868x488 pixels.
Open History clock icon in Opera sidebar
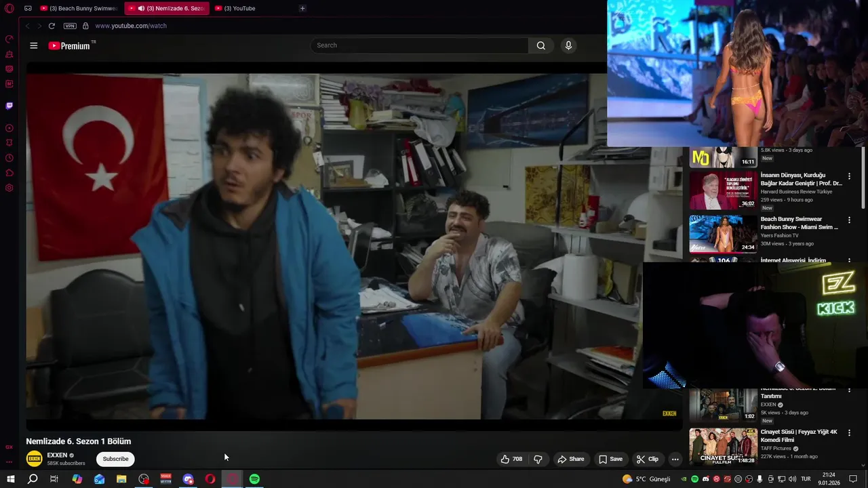coord(9,158)
